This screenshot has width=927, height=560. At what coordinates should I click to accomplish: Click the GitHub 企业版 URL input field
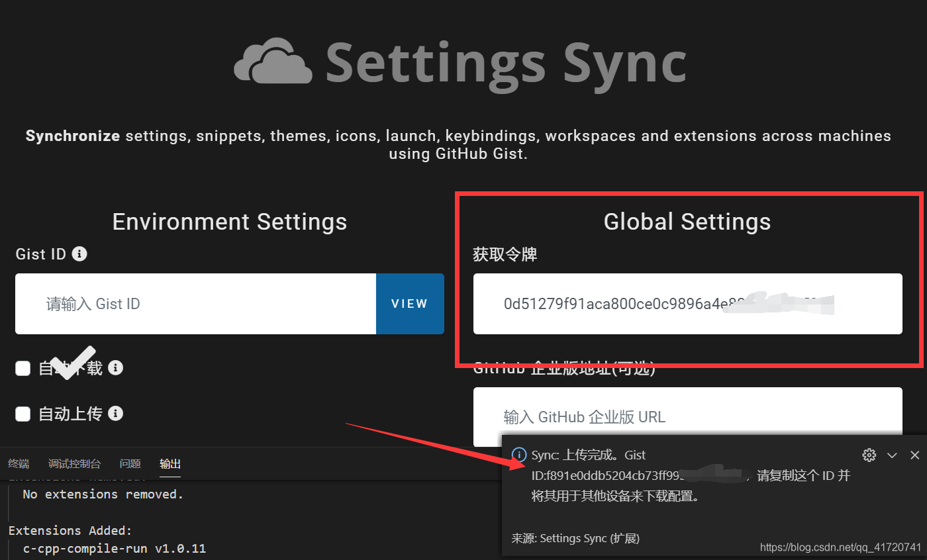pyautogui.click(x=687, y=417)
